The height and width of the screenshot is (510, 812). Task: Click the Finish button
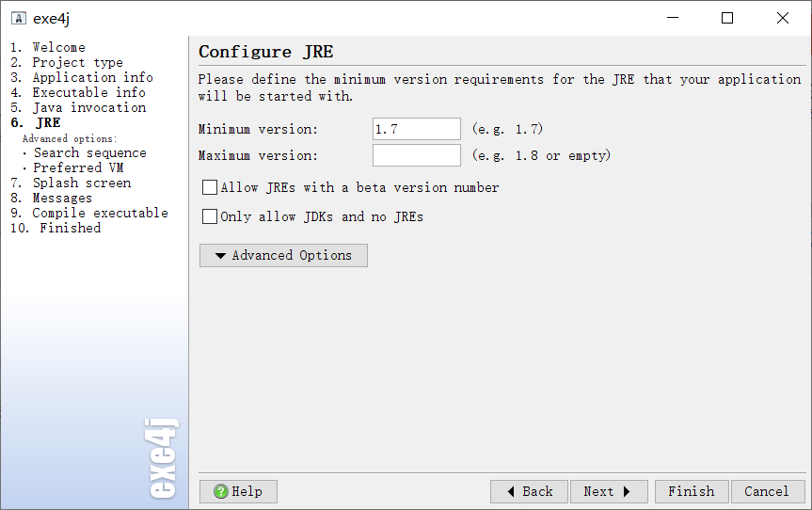pos(692,491)
